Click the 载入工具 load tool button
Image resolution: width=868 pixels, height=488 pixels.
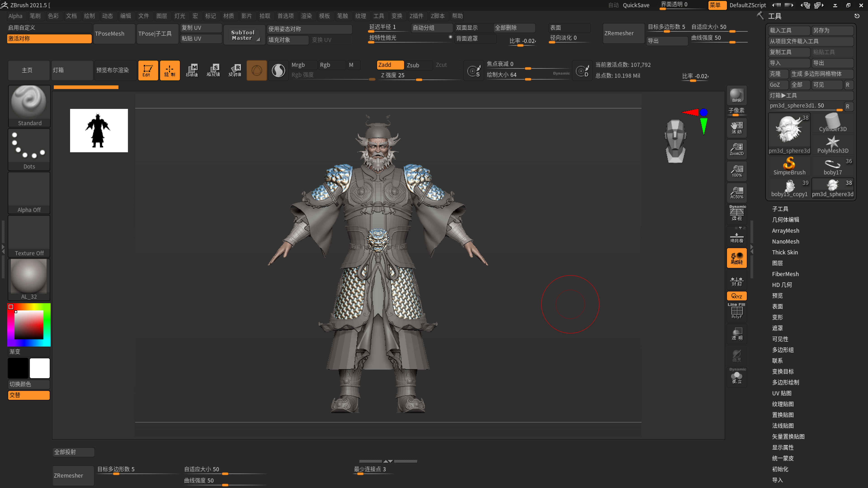[788, 30]
